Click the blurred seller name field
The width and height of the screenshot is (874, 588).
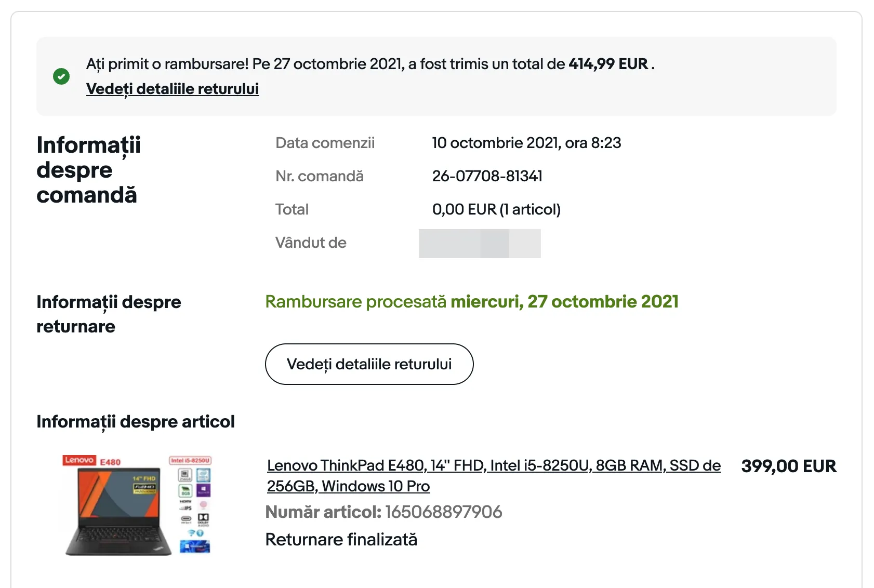[479, 243]
